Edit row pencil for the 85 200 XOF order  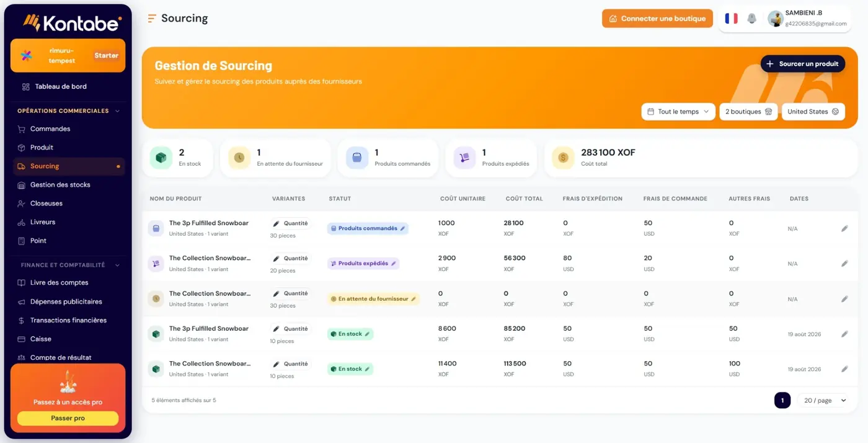[844, 334]
